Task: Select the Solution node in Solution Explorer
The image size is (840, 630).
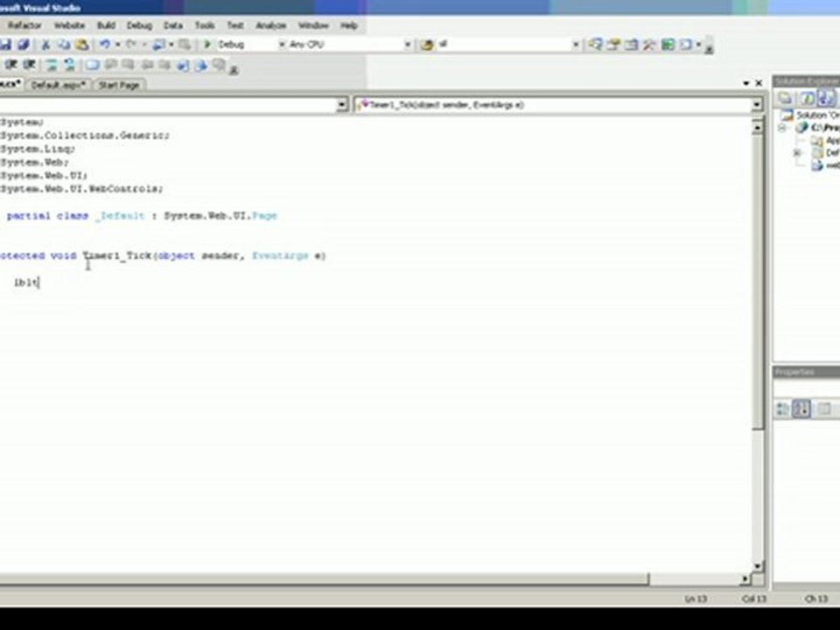Action: (x=812, y=115)
